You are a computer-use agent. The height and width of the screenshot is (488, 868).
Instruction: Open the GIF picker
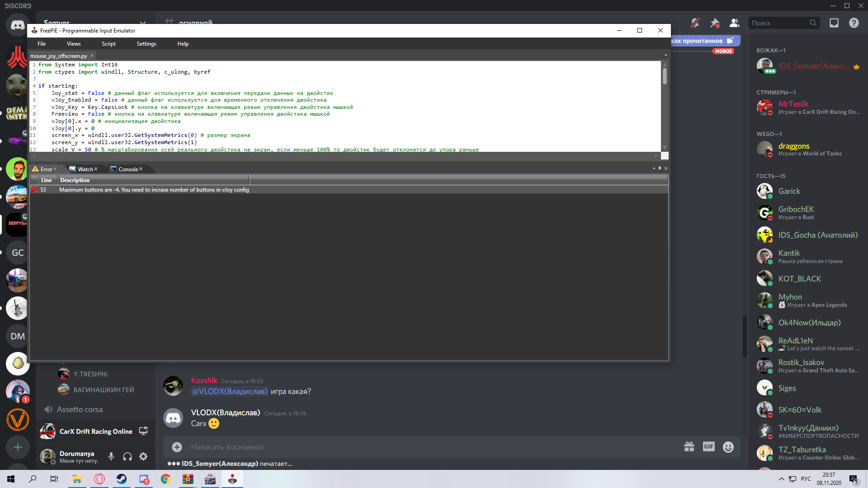click(x=708, y=447)
